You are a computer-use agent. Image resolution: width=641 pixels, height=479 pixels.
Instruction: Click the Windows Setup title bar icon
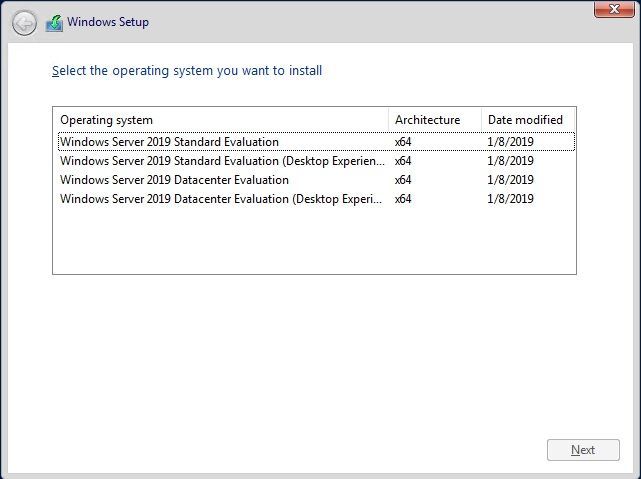[54, 22]
